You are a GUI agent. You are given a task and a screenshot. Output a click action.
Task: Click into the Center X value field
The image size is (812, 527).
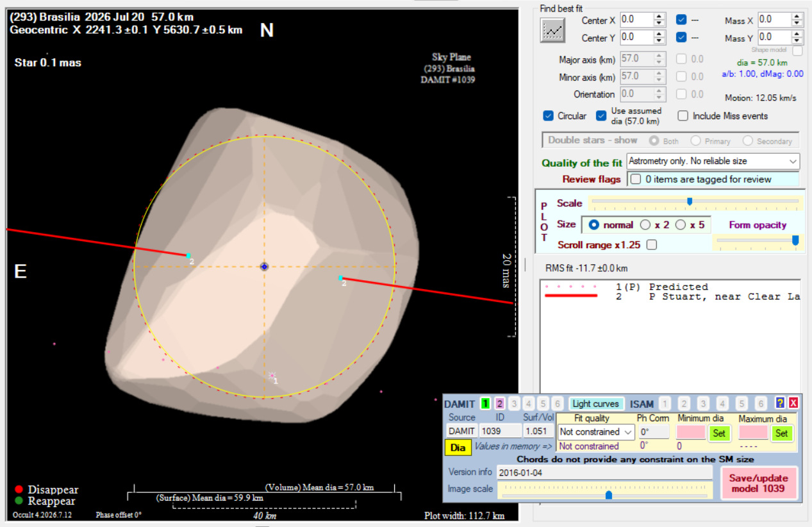click(636, 20)
